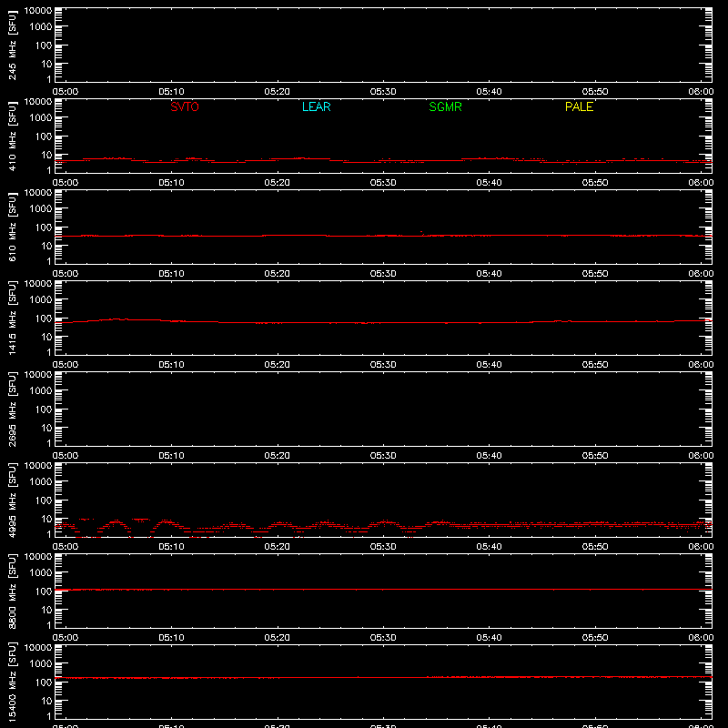The height and width of the screenshot is (728, 728).
Task: Click the isolated red spike in 610 MHz panel
Action: [x=421, y=232]
